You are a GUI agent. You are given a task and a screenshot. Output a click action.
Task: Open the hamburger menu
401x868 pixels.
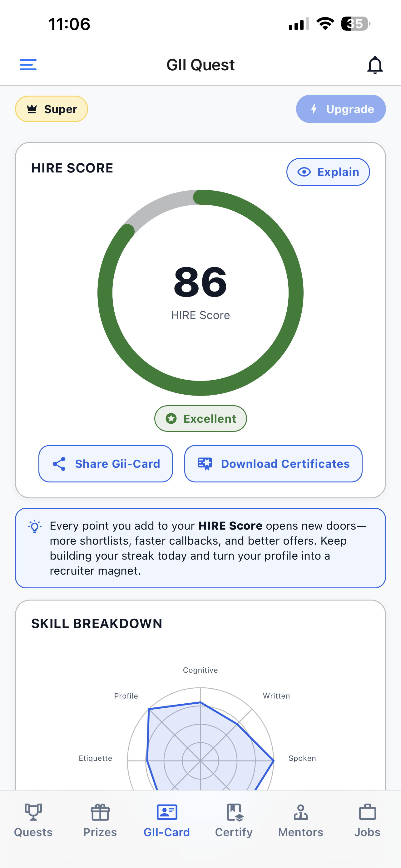[x=28, y=65]
